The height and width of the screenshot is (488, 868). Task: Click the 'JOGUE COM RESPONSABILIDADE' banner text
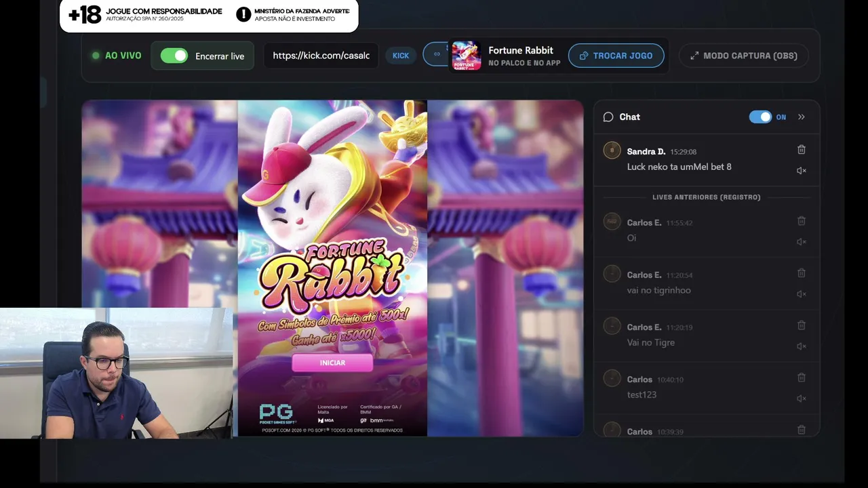[x=164, y=12]
